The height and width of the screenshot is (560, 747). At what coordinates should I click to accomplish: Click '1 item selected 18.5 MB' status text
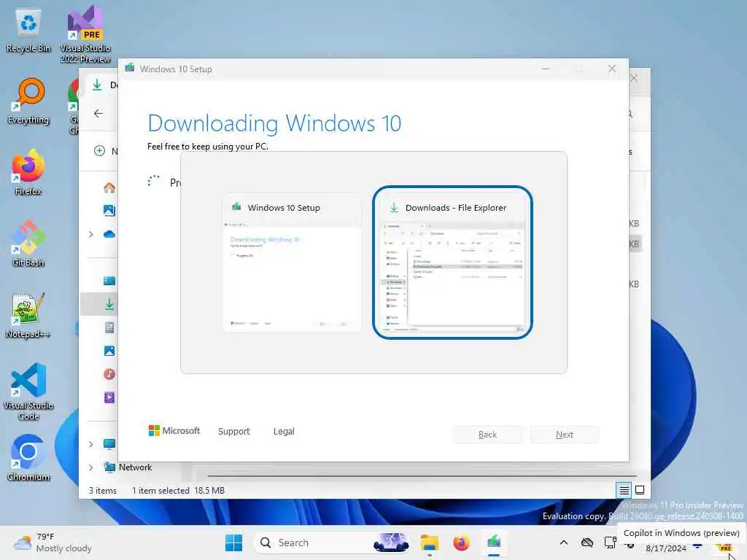point(178,491)
